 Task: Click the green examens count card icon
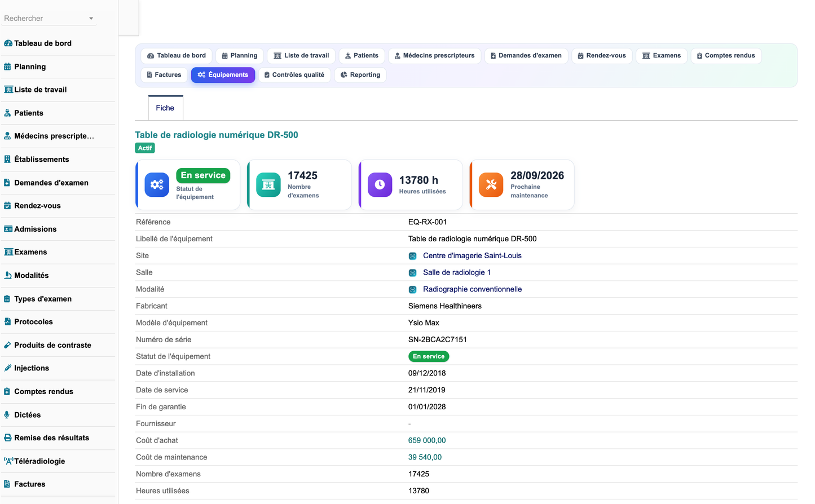(268, 185)
